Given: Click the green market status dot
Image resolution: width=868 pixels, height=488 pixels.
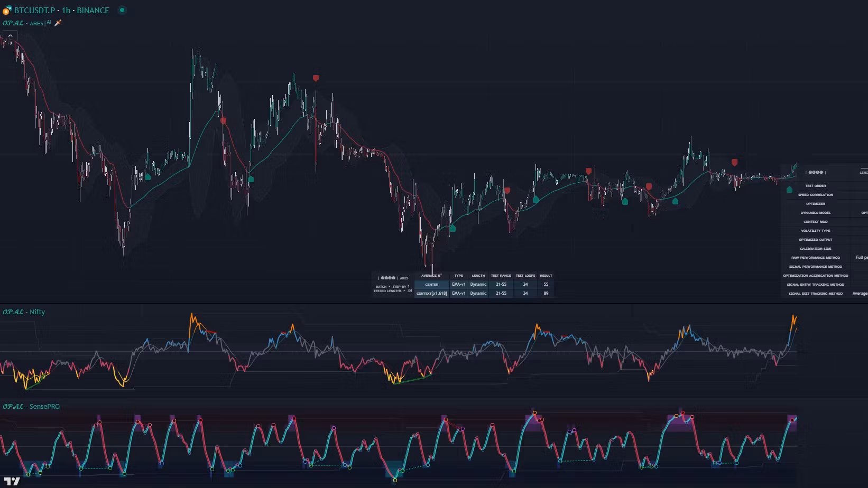Looking at the screenshot, I should point(122,10).
